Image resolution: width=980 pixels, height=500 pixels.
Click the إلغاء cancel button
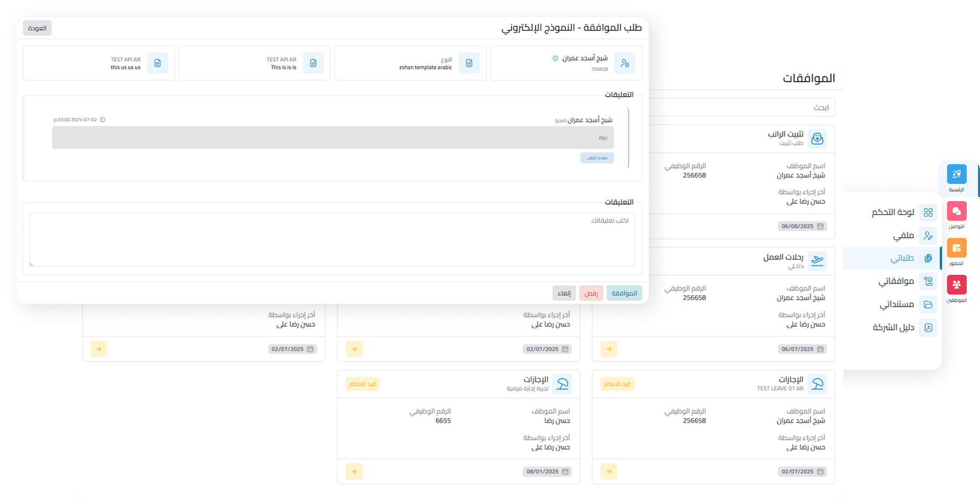tap(564, 293)
